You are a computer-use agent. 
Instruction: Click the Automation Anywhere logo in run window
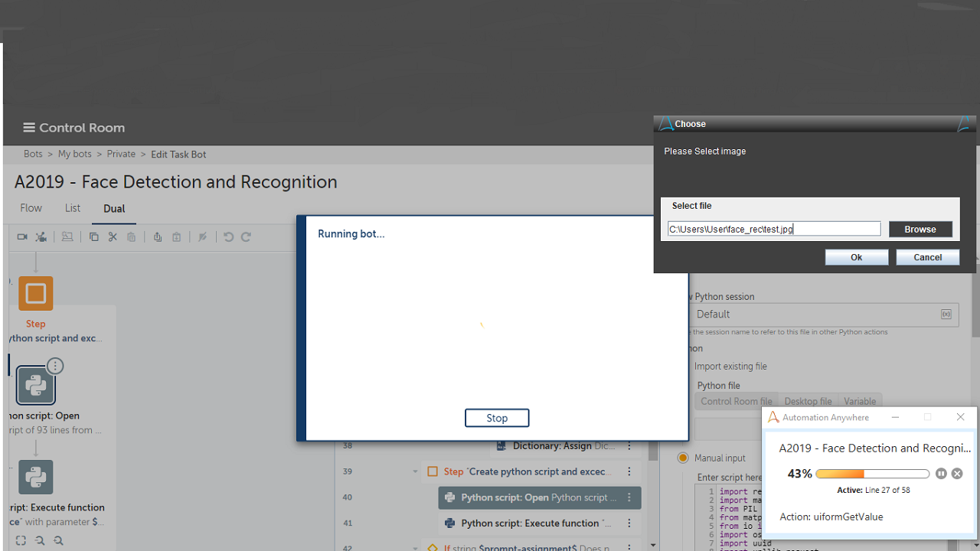773,417
